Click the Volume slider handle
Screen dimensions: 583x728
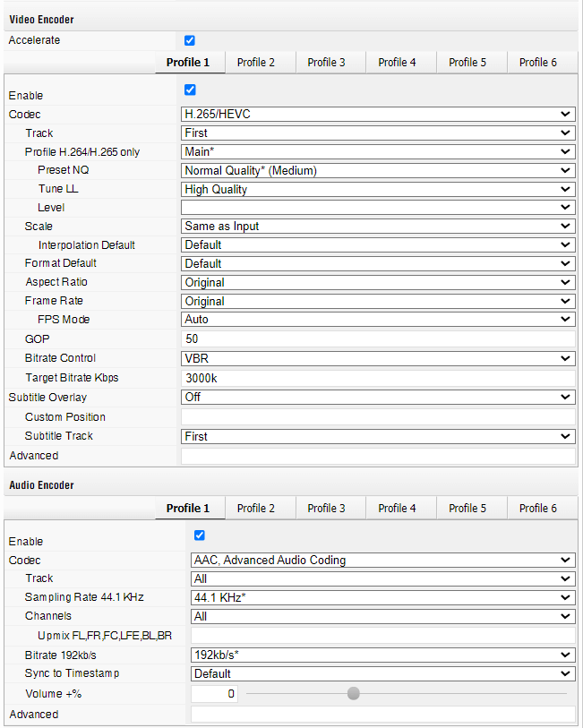[354, 693]
